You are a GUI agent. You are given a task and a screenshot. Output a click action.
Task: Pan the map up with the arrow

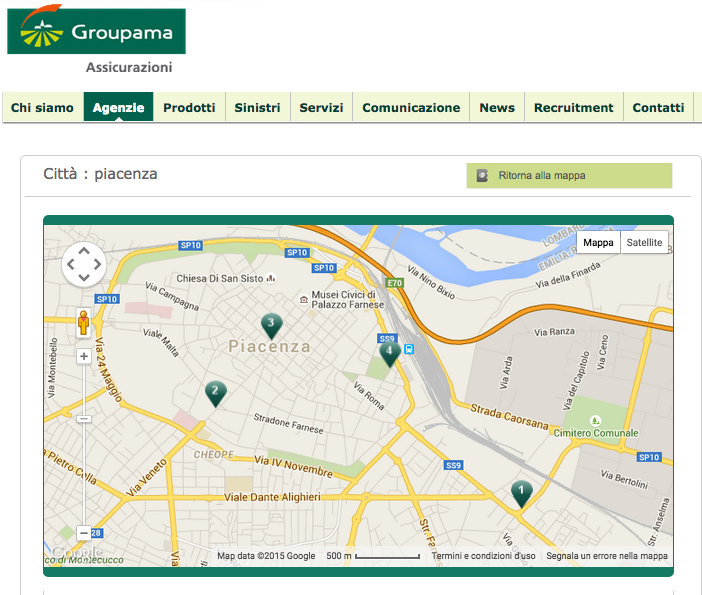tap(84, 251)
